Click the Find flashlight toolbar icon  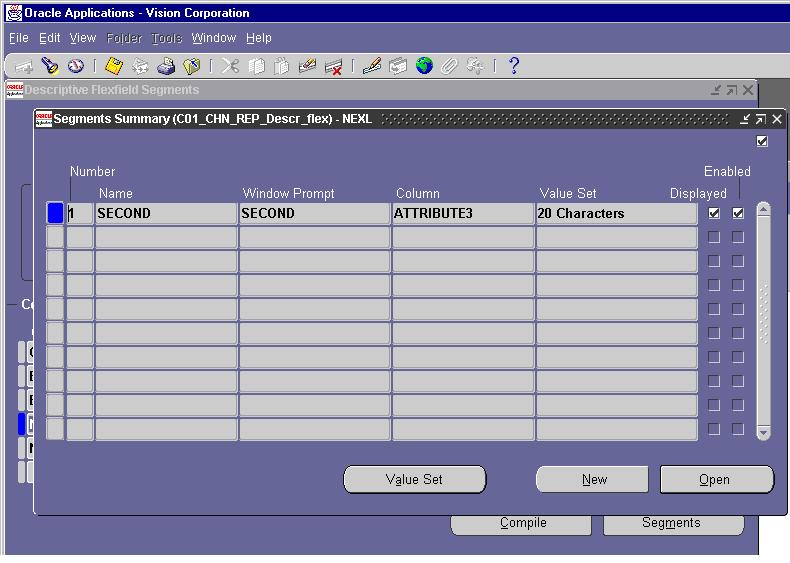click(x=49, y=66)
